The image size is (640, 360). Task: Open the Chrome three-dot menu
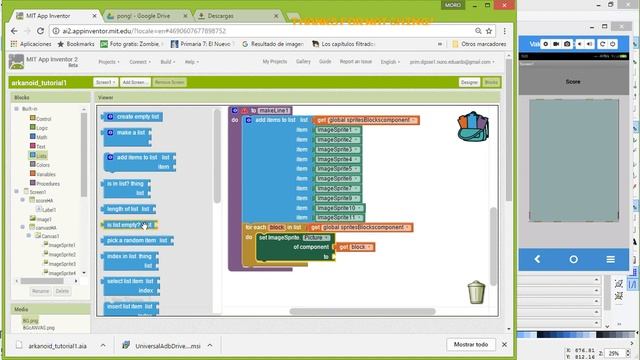(504, 31)
